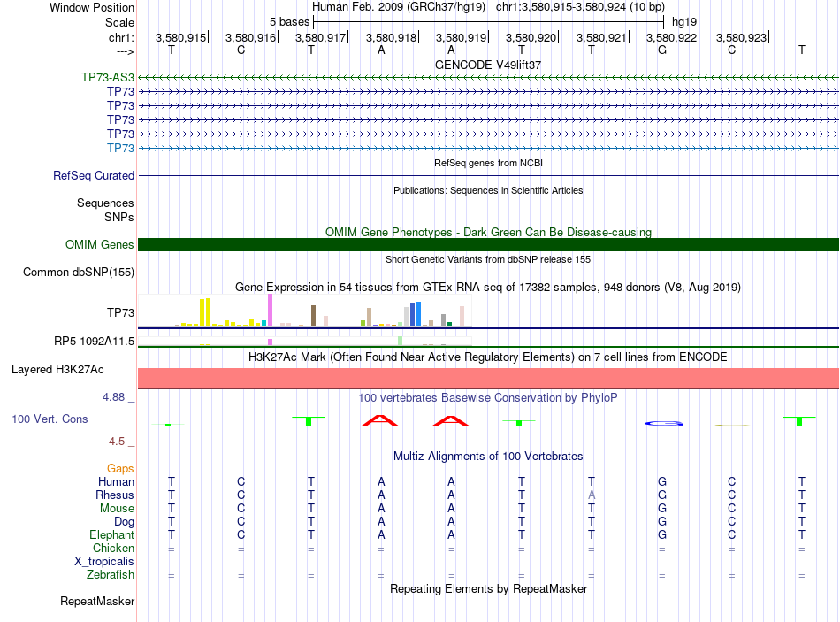The image size is (840, 622).
Task: Click the pink H3K27Ac signal bar
Action: tap(488, 378)
